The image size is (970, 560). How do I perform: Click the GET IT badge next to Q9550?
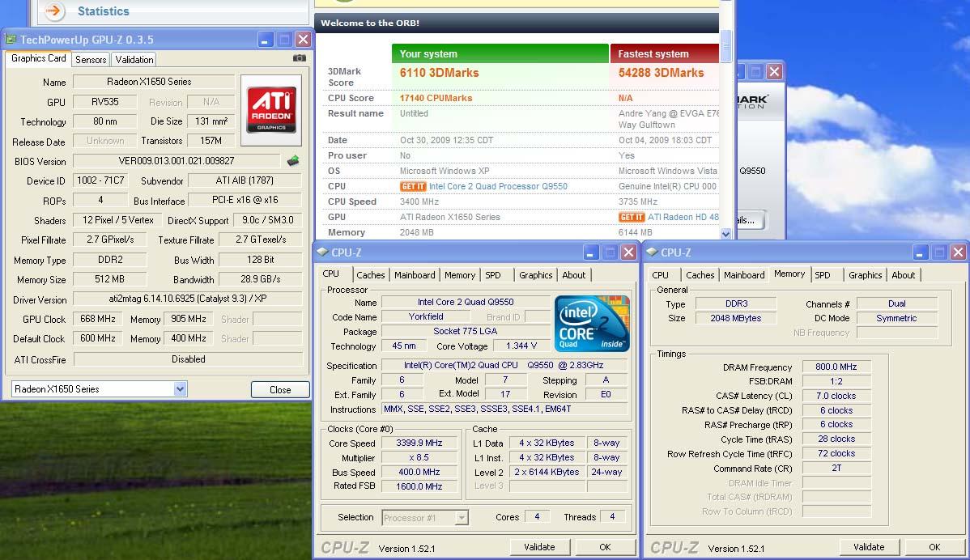tap(413, 186)
